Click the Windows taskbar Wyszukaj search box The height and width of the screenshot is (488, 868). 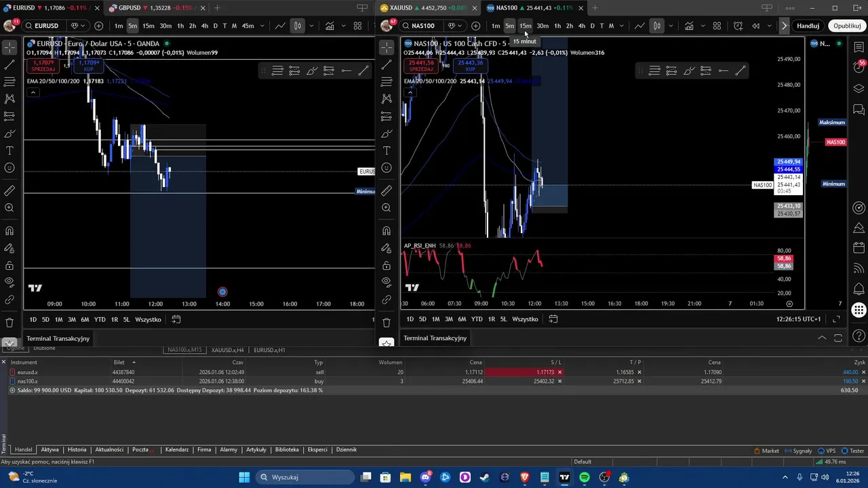point(304,477)
